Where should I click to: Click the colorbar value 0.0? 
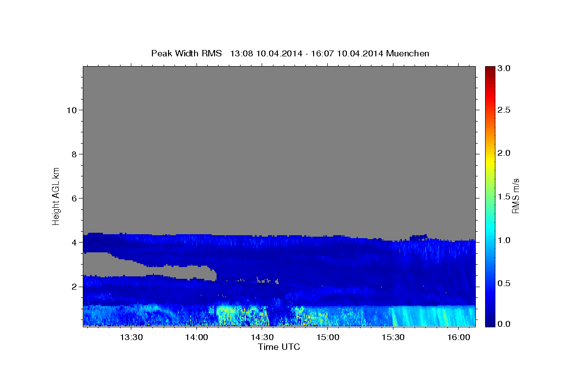(x=504, y=324)
